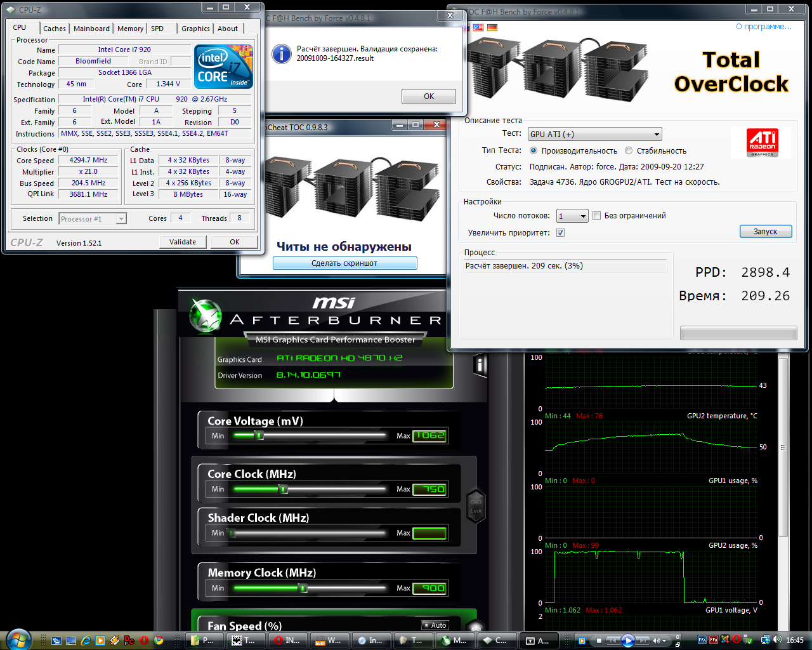Select the US flag language icon

(478, 27)
